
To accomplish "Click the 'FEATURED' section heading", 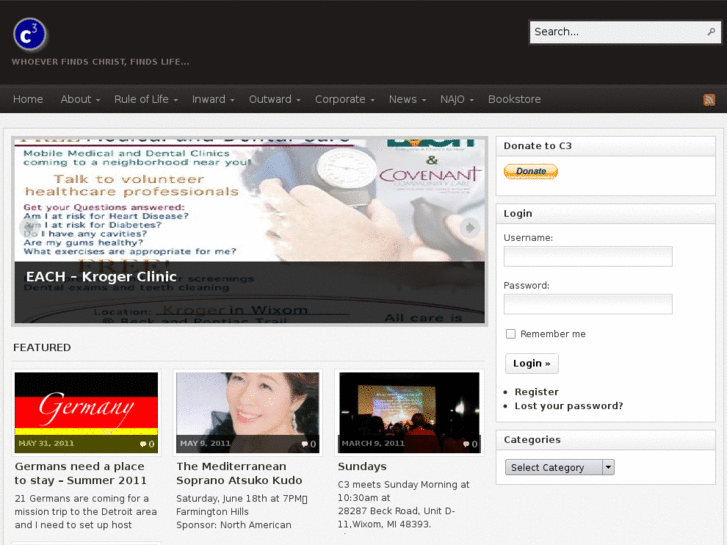I will click(x=42, y=347).
